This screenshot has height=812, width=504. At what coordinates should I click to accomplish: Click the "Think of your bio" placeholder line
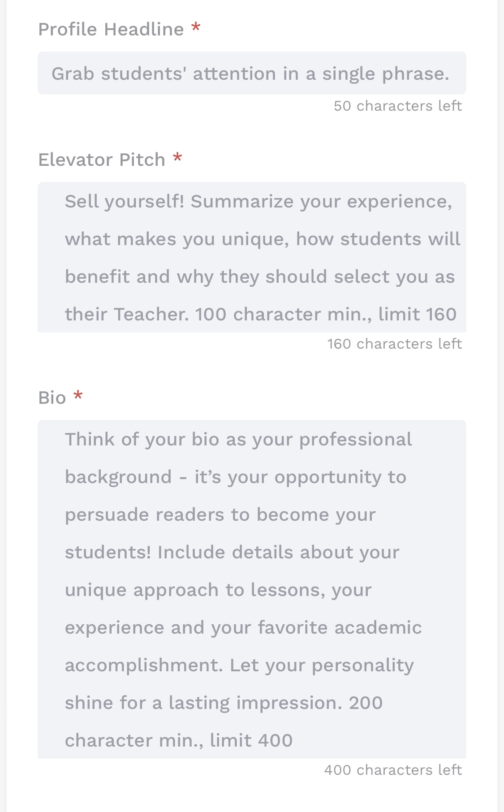[x=238, y=440]
